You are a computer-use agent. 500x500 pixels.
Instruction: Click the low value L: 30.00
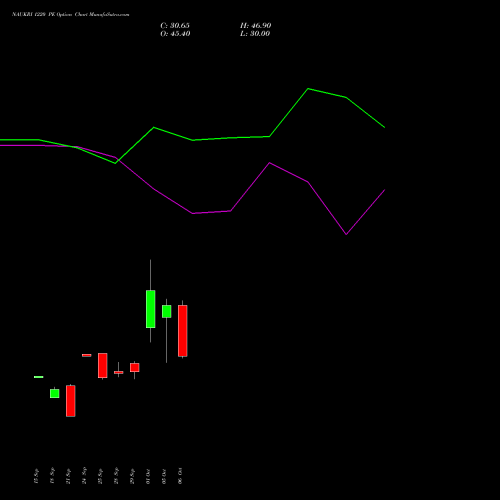pos(255,34)
